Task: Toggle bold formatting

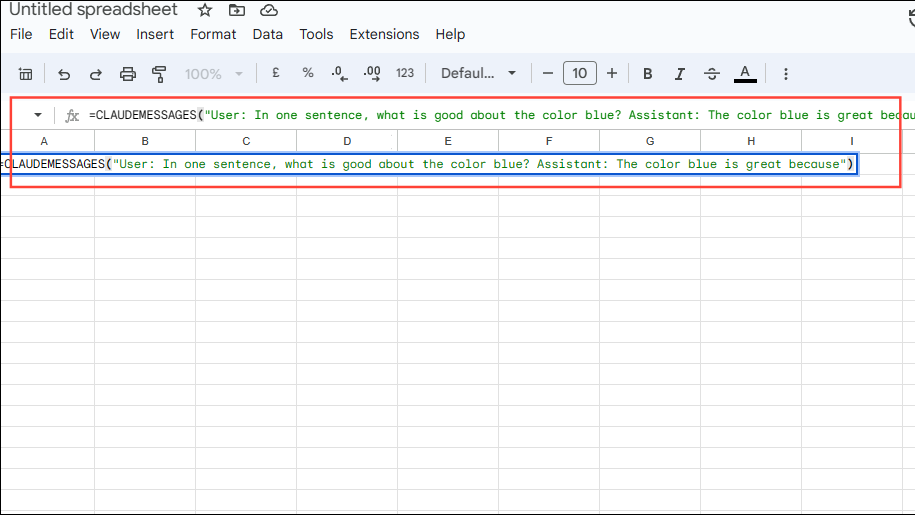Action: (x=647, y=74)
